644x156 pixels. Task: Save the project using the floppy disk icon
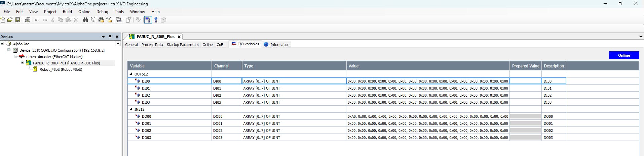click(18, 20)
